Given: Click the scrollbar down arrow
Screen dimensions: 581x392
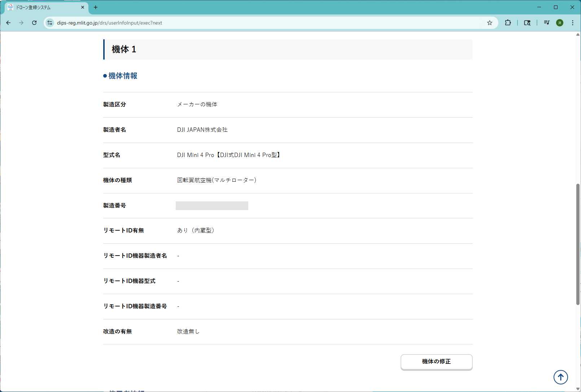Looking at the screenshot, I should 578,389.
